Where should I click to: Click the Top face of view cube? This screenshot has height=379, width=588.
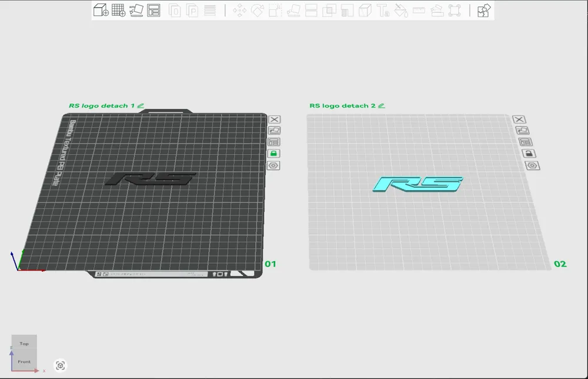coord(24,344)
